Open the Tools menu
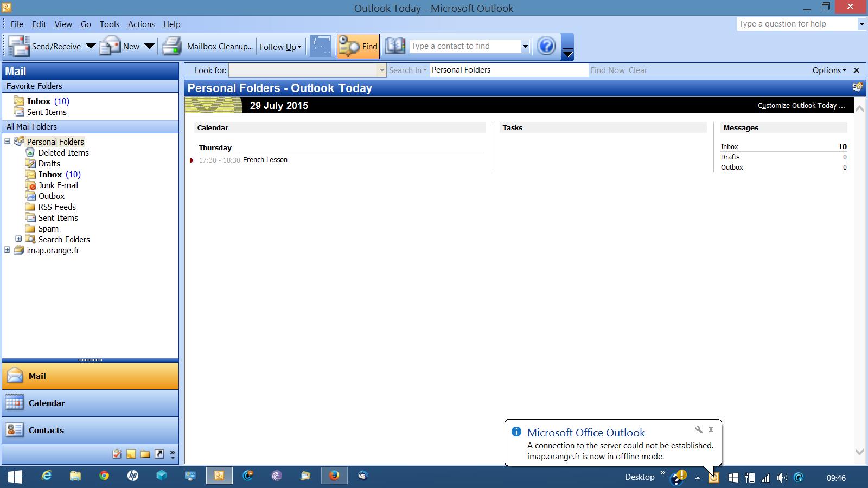 click(110, 24)
